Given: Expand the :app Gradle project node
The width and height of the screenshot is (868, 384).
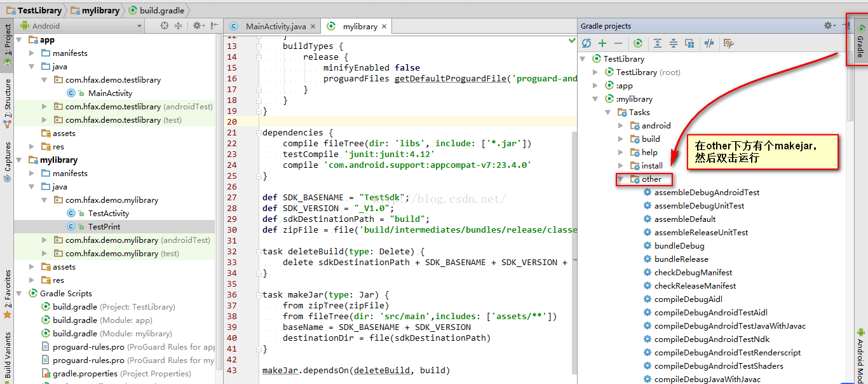Looking at the screenshot, I should tap(595, 86).
